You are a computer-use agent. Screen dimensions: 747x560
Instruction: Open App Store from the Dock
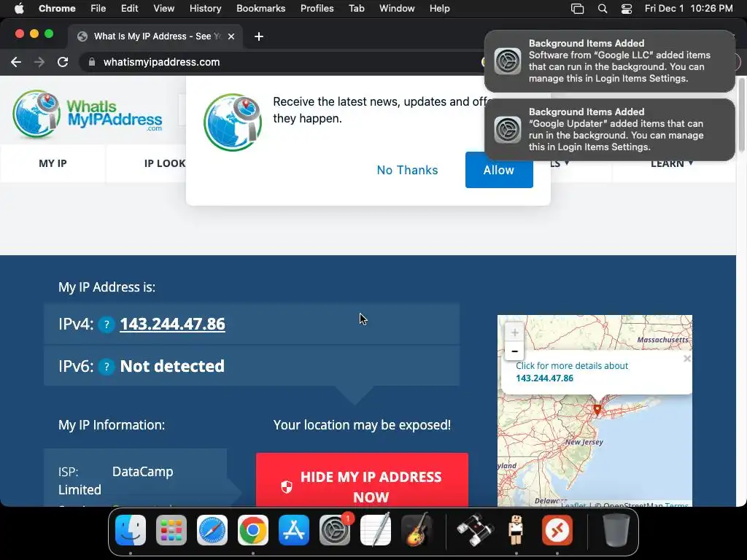click(x=293, y=530)
